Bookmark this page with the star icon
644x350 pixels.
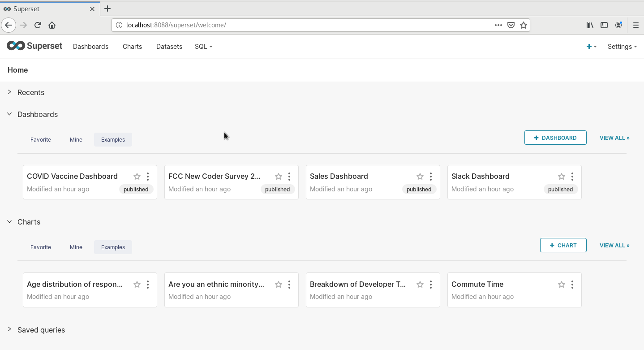pos(524,25)
